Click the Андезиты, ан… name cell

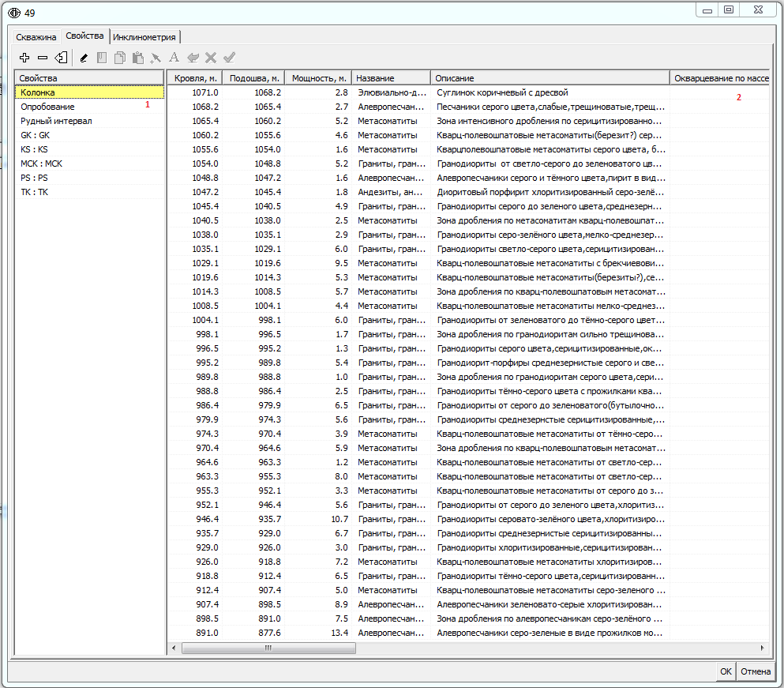pyautogui.click(x=391, y=192)
